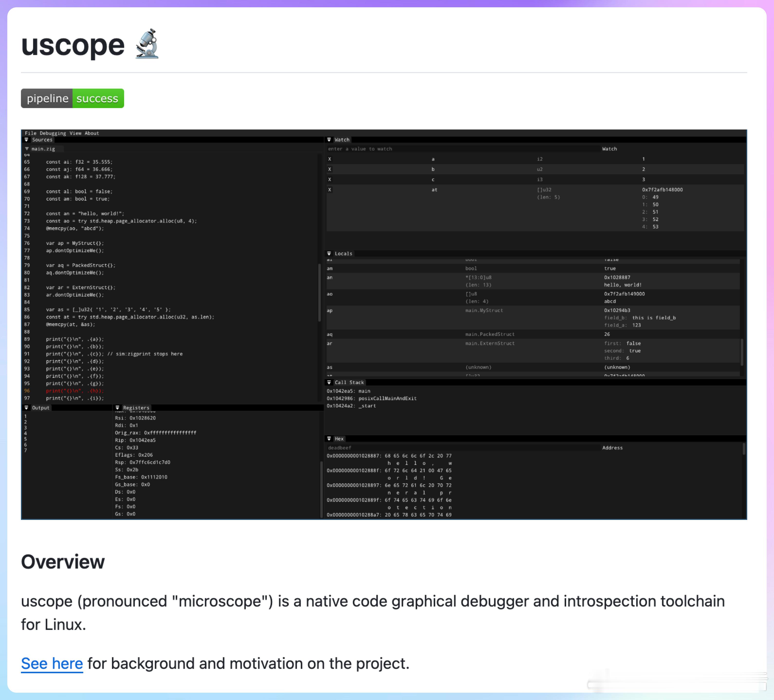774x700 pixels.
Task: Collapse the Watch panel triangle
Action: [x=329, y=140]
